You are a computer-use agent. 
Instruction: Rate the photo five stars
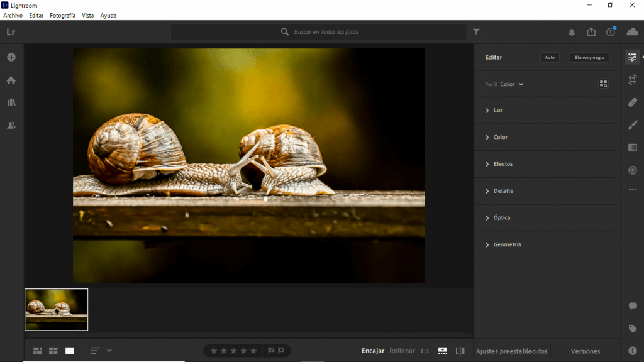pyautogui.click(x=253, y=351)
